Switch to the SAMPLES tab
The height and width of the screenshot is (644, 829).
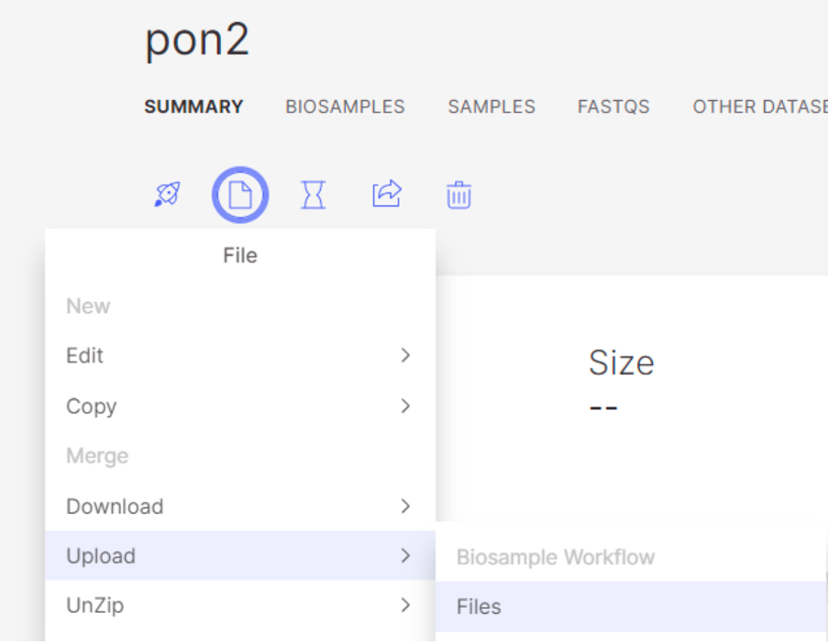[492, 106]
